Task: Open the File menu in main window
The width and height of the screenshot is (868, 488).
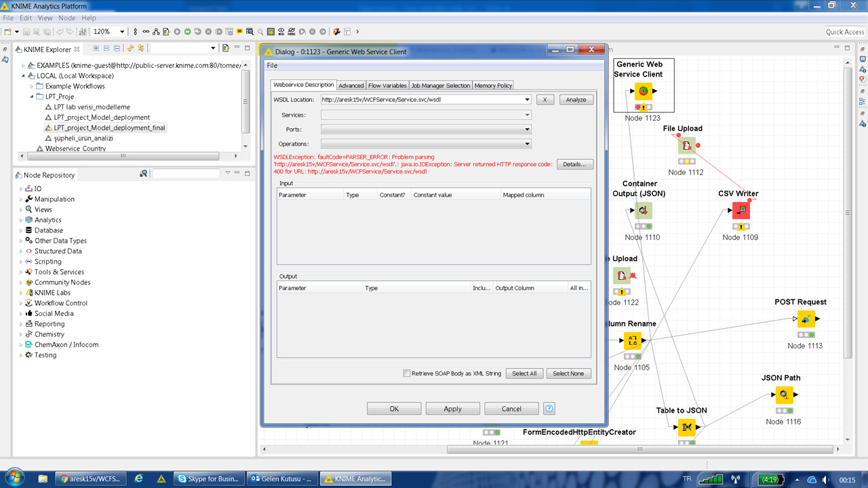Action: pos(8,18)
